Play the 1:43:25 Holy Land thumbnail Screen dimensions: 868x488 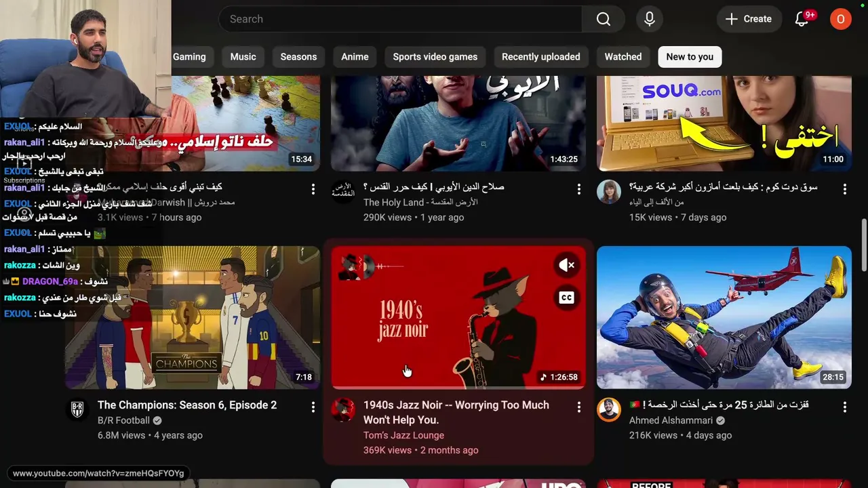pos(458,123)
